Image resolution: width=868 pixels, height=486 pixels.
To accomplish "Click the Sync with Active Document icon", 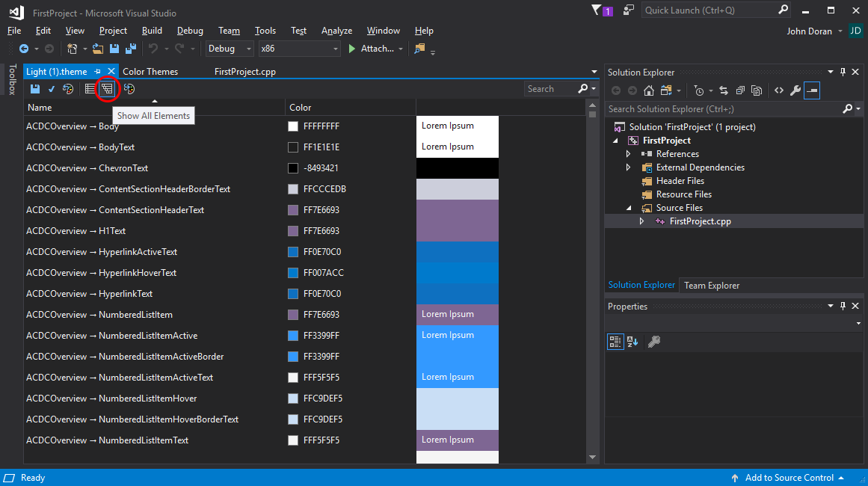I will [724, 90].
